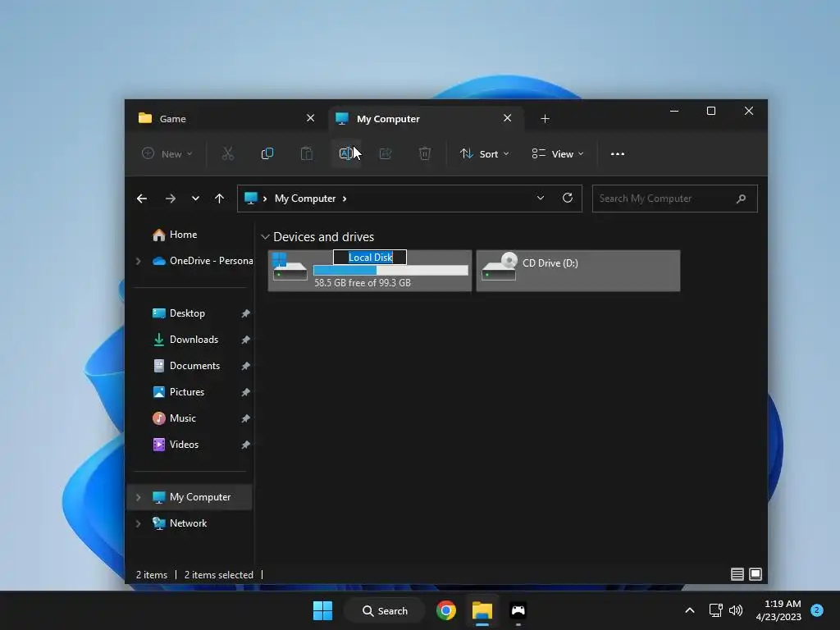Close the My Computer tab
The height and width of the screenshot is (630, 840).
507,118
